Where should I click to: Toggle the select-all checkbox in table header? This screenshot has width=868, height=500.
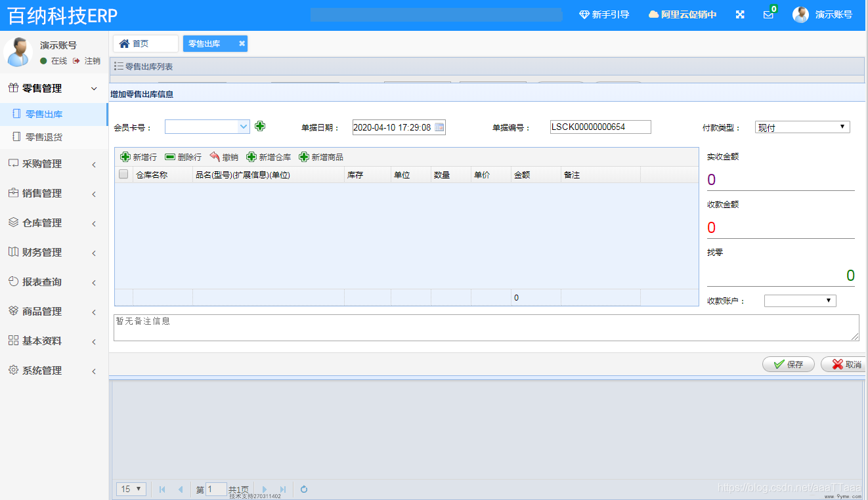click(x=123, y=175)
